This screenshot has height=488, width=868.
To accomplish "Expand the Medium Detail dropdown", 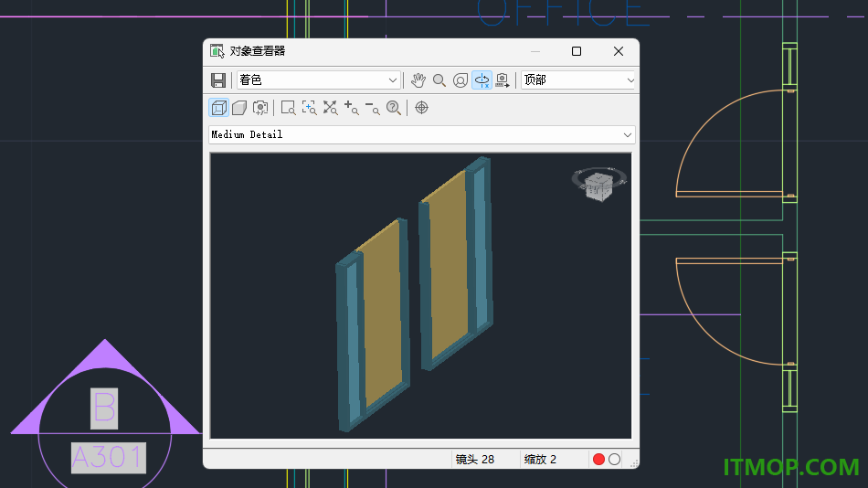I will 422,134.
